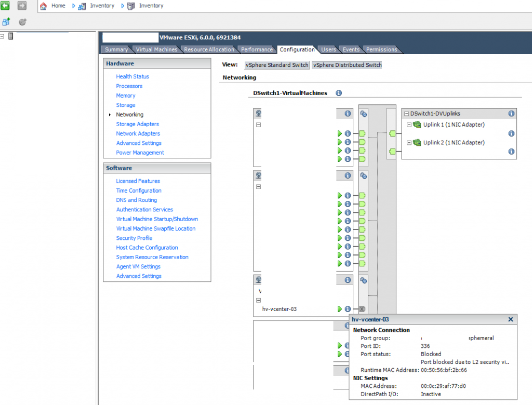Collapse port group containing hv-vcenter-03
Image resolution: width=532 pixels, height=405 pixels.
pos(259,300)
